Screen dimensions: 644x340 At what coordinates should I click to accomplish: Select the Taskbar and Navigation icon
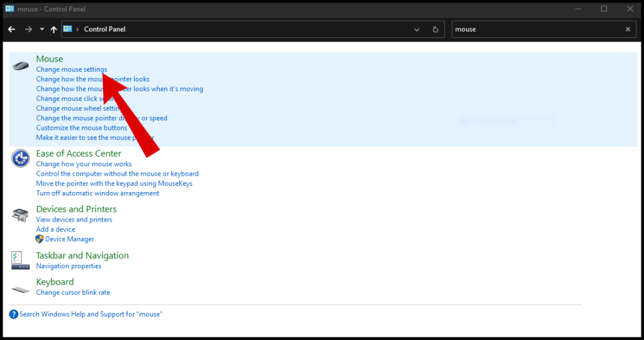[21, 261]
